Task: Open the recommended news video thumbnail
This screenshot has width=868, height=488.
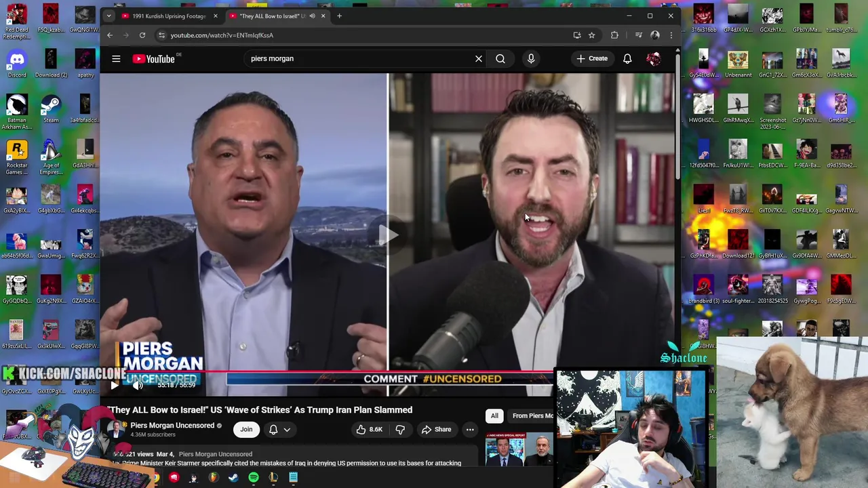Action: 519,449
